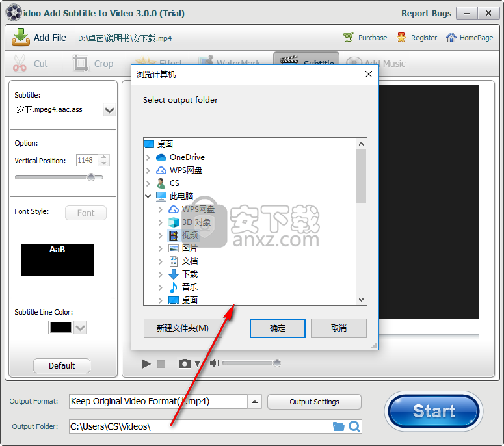Image resolution: width=504 pixels, height=446 pixels.
Task: Open the Effect tab
Action: click(159, 62)
